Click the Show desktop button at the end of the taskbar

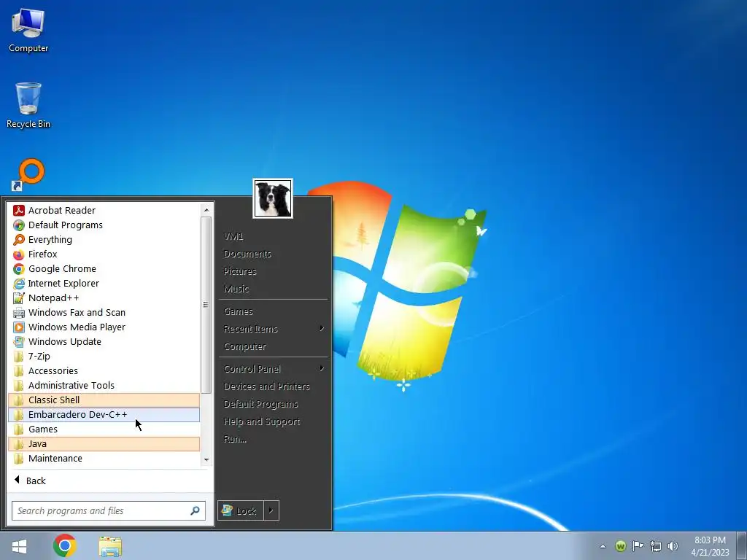click(742, 545)
